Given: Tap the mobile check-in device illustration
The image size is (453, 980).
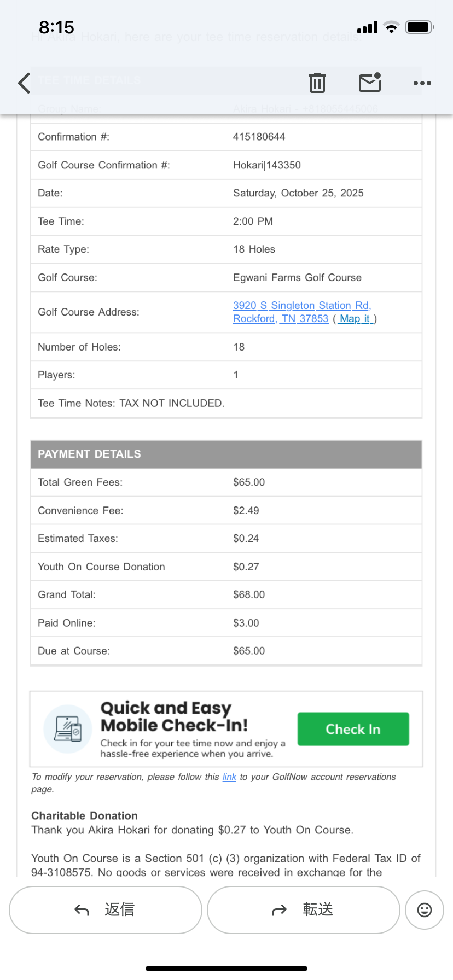Looking at the screenshot, I should click(x=68, y=729).
